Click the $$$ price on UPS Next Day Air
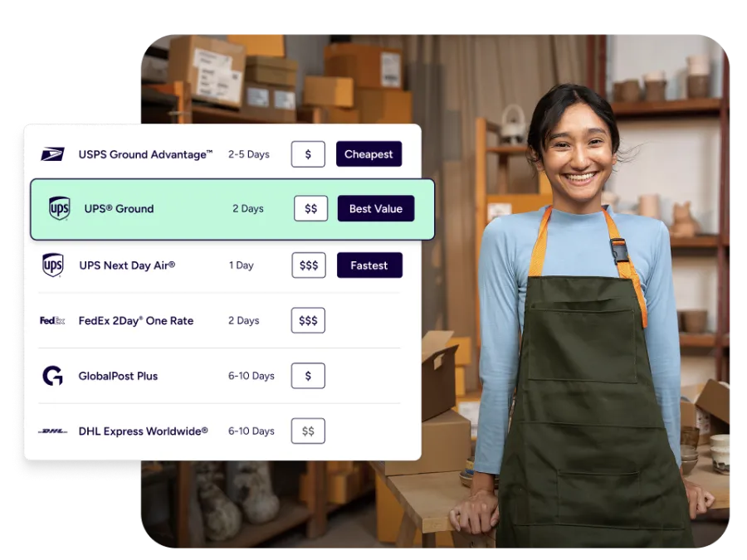 308,265
